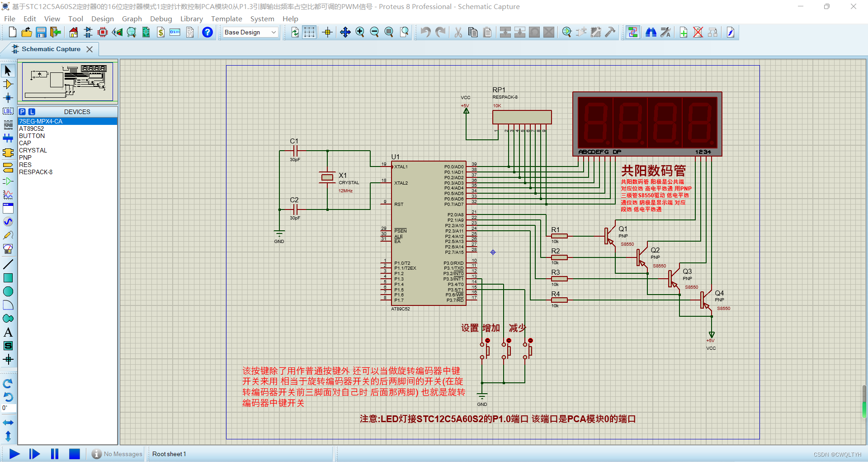Screen dimensions: 868x462
Task: Click the Rotate Anti-Clockwise icon
Action: [x=8, y=397]
